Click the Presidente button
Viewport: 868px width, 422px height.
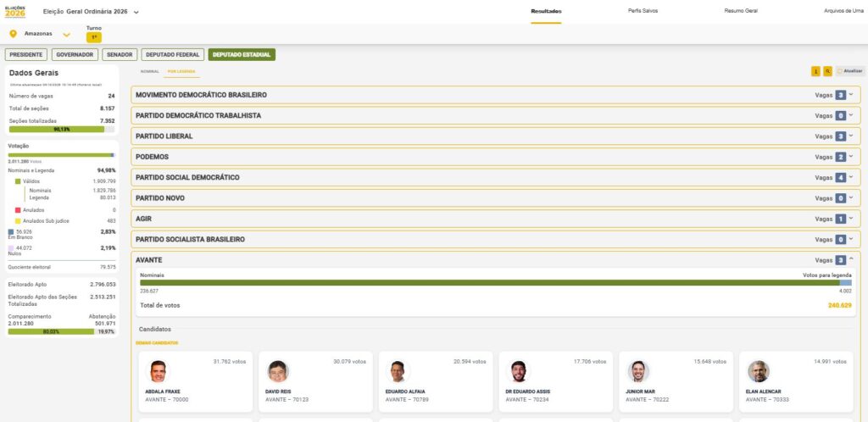[26, 55]
